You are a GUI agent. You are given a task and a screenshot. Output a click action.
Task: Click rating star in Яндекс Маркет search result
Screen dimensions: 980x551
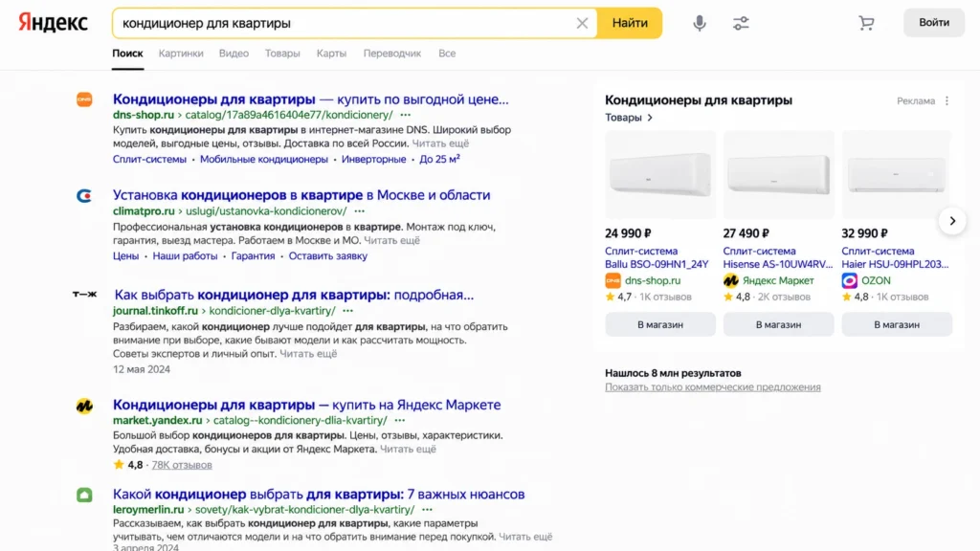point(119,465)
